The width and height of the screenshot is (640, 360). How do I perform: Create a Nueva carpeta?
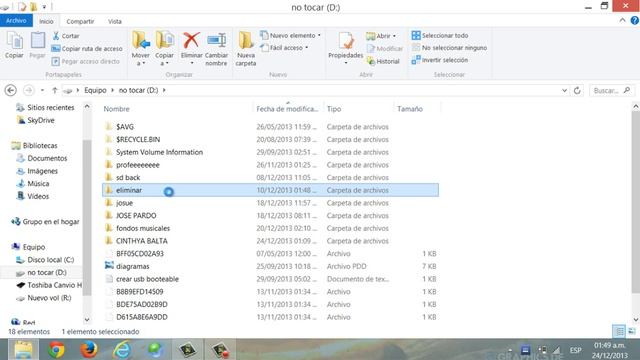[246, 48]
